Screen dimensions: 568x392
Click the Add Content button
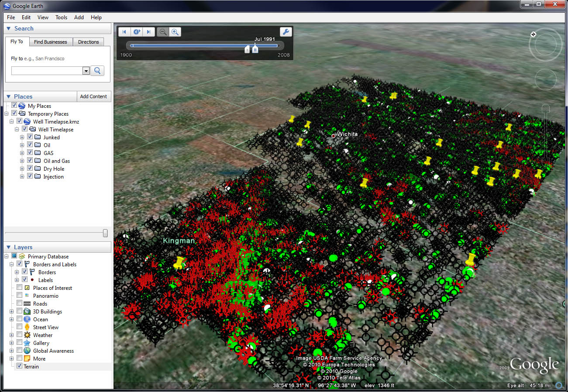93,96
